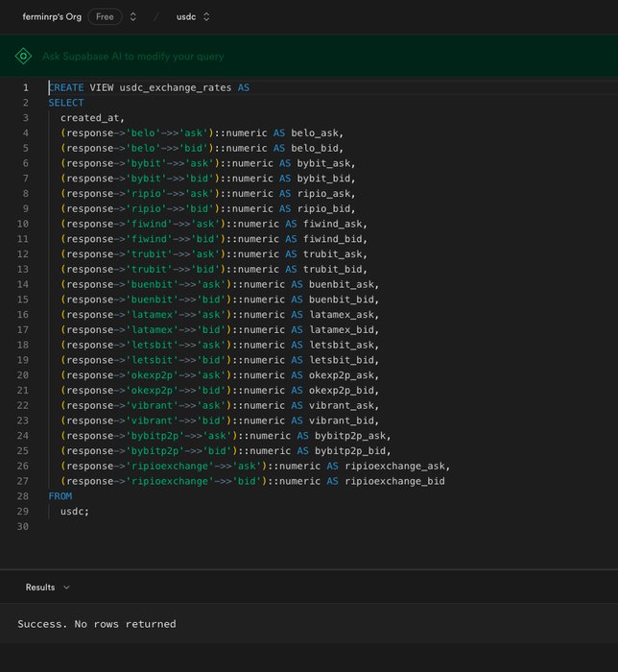
Task: Click the fiwind_ask alias on line 10
Action: [x=333, y=224]
